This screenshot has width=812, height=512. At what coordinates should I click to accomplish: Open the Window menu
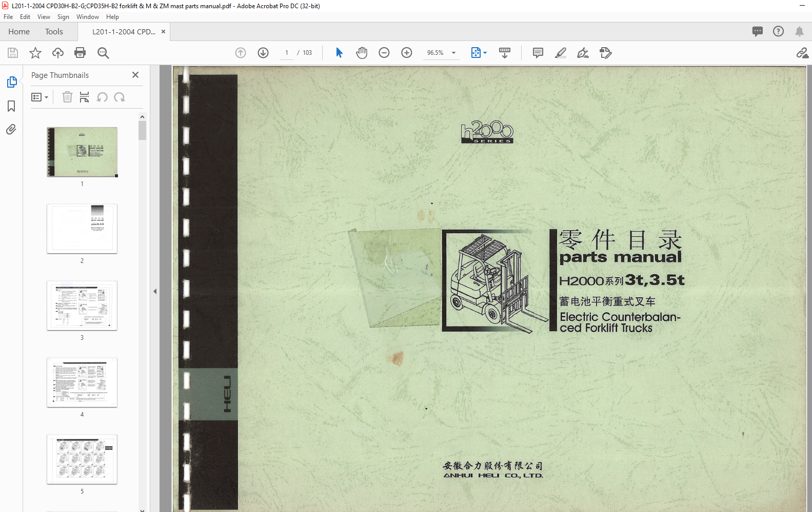click(x=88, y=17)
